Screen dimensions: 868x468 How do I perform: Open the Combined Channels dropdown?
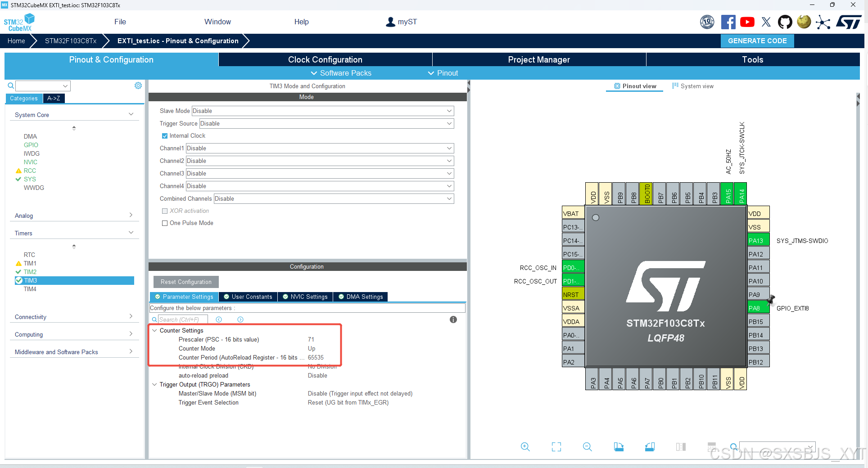pyautogui.click(x=334, y=199)
